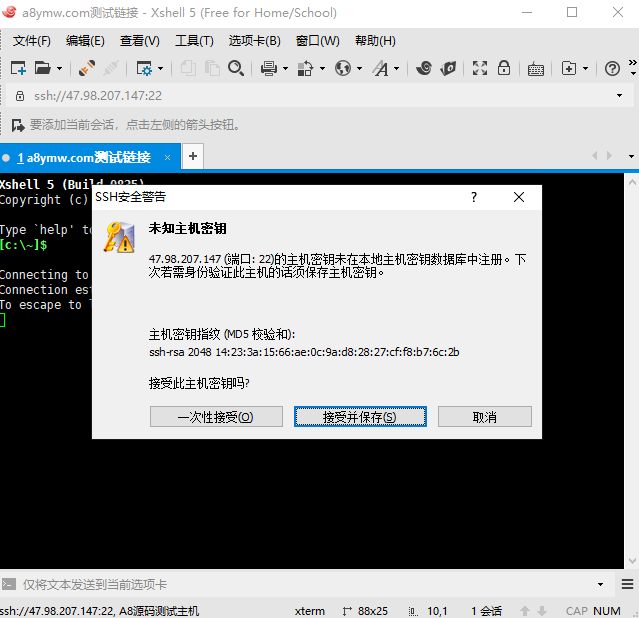639x618 pixels.
Task: Click the tab list dropdown arrow
Action: [x=631, y=156]
